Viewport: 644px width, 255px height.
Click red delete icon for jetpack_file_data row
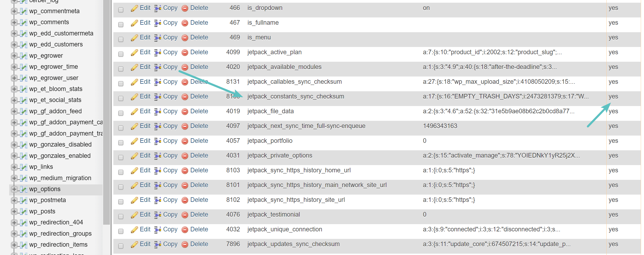tap(185, 112)
